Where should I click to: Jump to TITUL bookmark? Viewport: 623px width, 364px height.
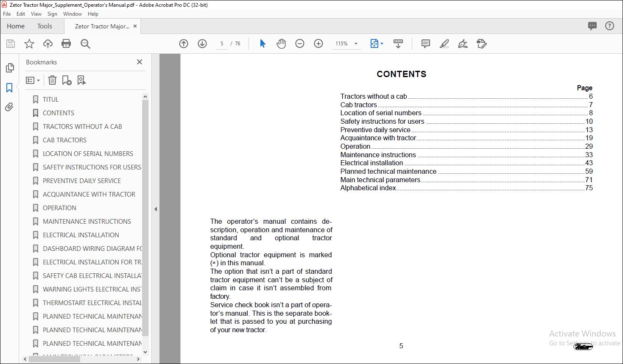tap(50, 100)
